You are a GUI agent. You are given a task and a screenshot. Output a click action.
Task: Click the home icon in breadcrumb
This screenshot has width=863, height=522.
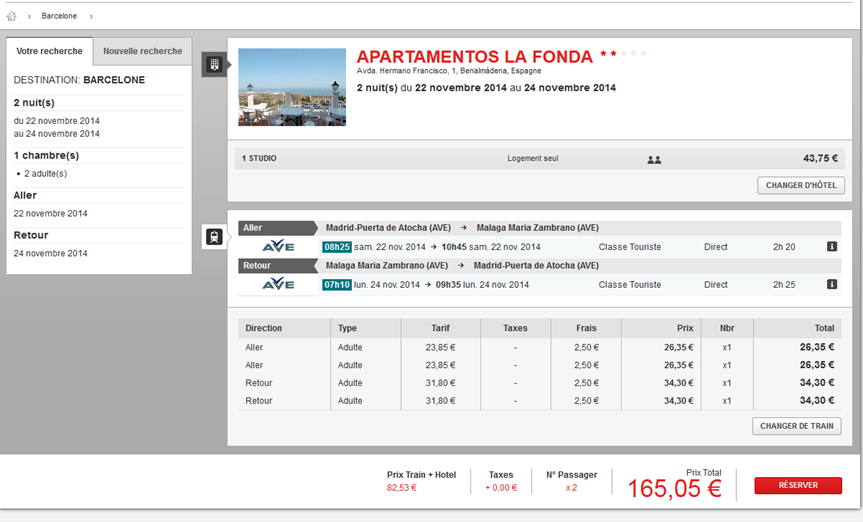coord(12,16)
